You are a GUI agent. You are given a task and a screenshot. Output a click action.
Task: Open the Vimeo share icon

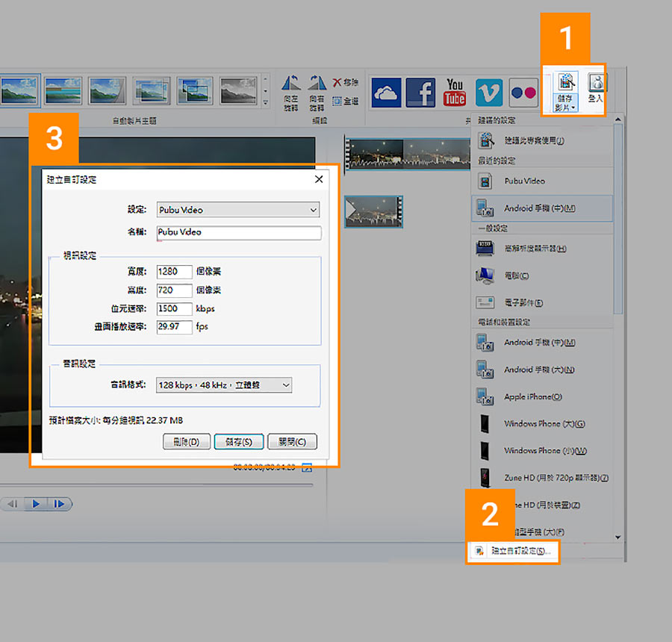tap(489, 93)
